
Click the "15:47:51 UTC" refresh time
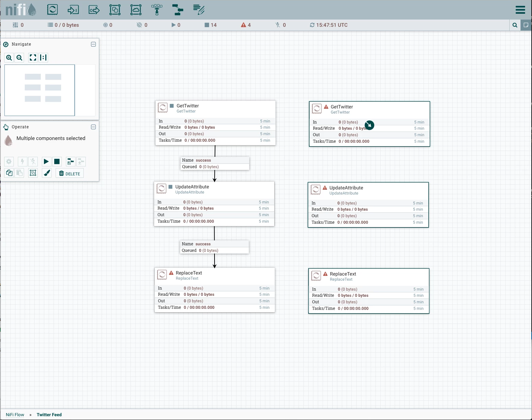tap(329, 25)
